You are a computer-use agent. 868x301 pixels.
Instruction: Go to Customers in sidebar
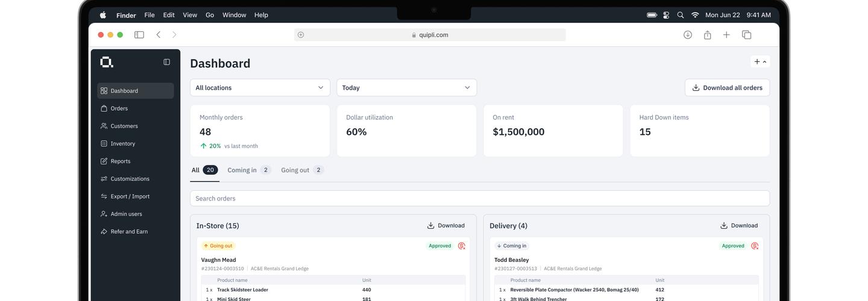point(124,126)
